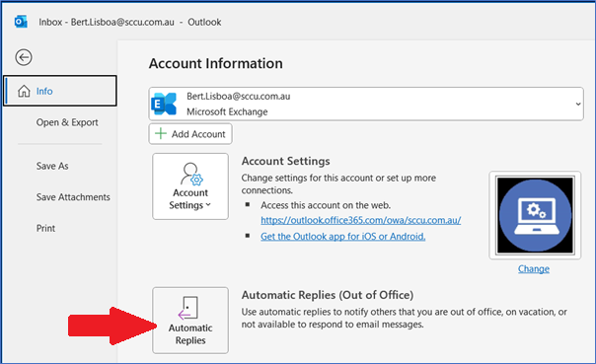
Task: Click the Automatic Replies door icon
Action: (188, 308)
